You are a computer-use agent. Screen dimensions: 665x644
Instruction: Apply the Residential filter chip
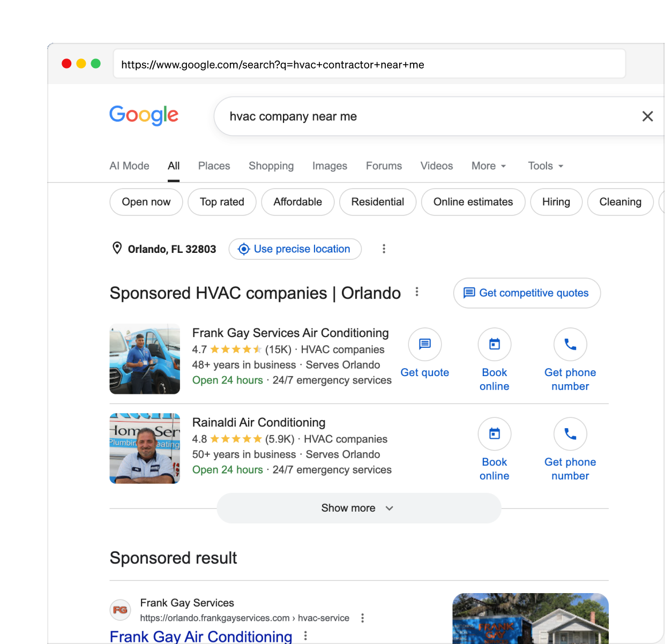[x=378, y=202]
